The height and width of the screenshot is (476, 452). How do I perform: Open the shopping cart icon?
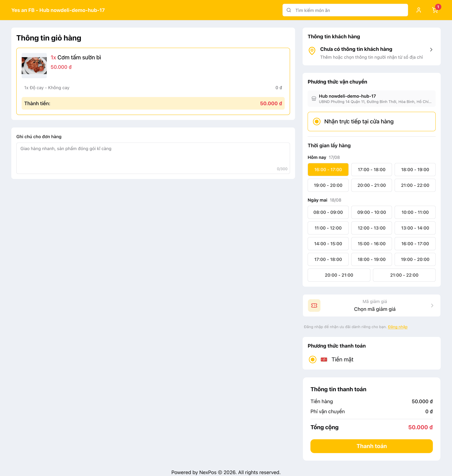435,10
